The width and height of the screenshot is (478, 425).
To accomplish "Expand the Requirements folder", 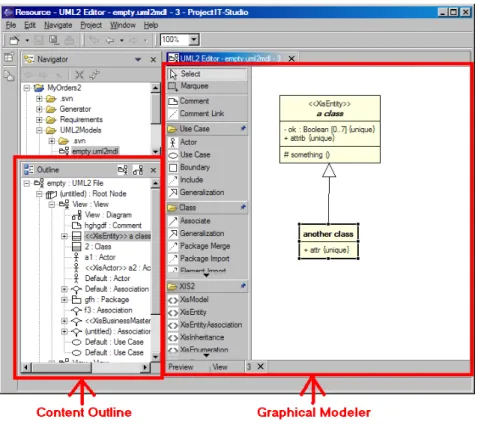I will [x=39, y=120].
